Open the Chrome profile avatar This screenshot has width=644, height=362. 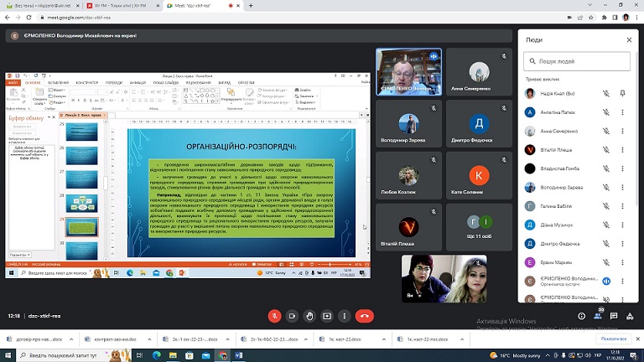[x=626, y=18]
